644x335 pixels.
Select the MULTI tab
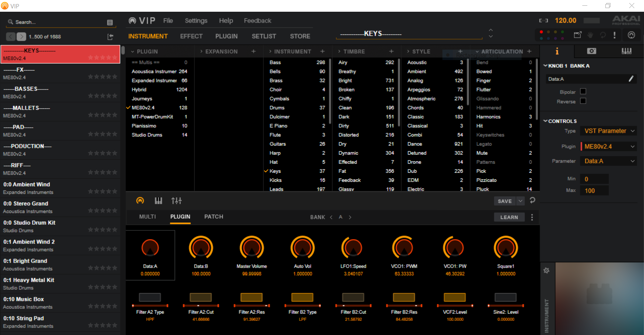[x=148, y=217]
